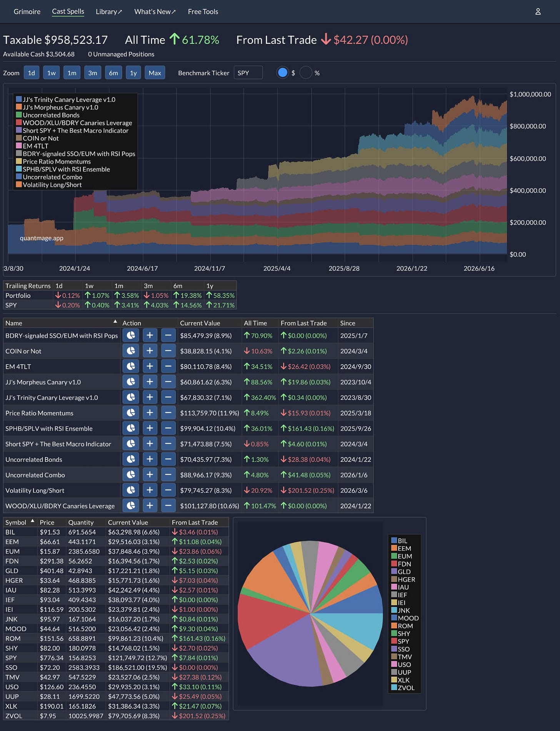Click plus icon for JJ's Morpheus Canary
Image resolution: width=560 pixels, height=731 pixels.
(150, 382)
